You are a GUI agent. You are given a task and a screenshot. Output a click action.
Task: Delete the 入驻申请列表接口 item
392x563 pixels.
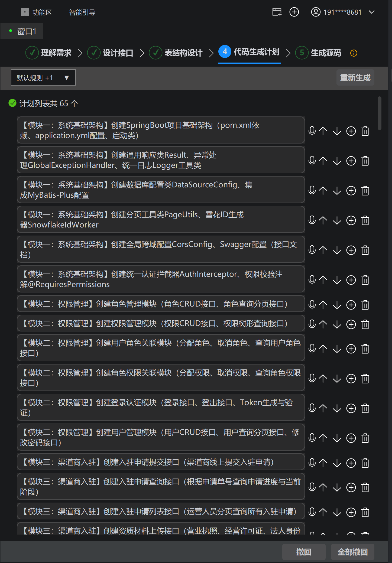click(x=365, y=512)
